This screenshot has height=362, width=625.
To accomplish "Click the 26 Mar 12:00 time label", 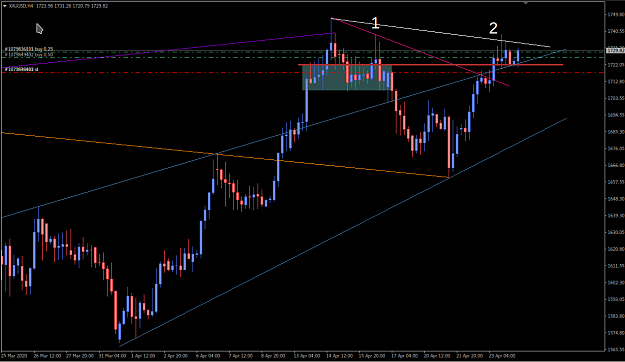I will pyautogui.click(x=47, y=356).
